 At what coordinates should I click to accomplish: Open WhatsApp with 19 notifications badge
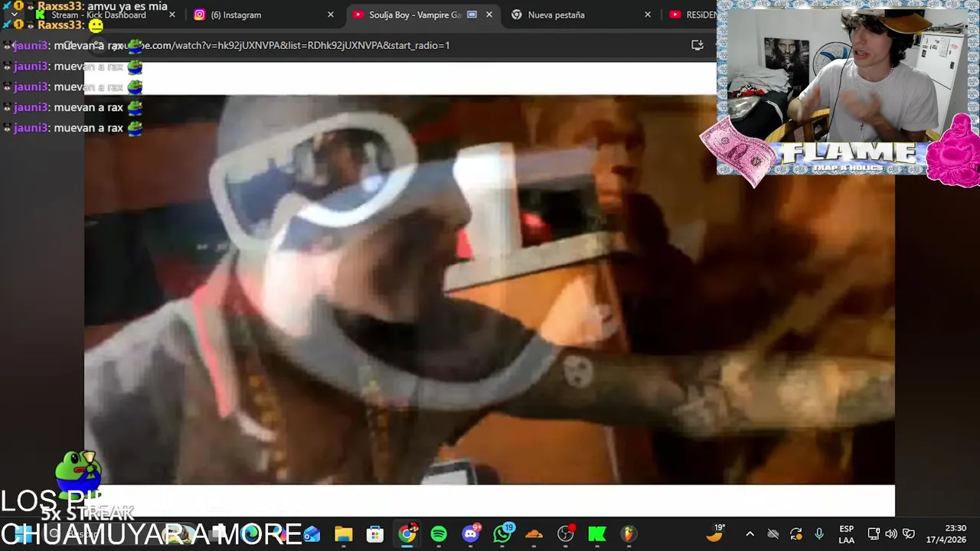(502, 533)
